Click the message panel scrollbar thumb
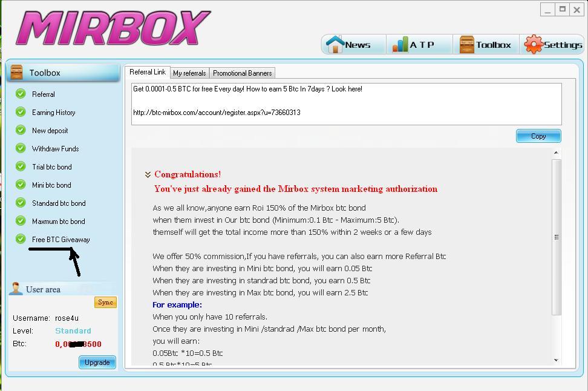The image size is (588, 391). tap(557, 237)
